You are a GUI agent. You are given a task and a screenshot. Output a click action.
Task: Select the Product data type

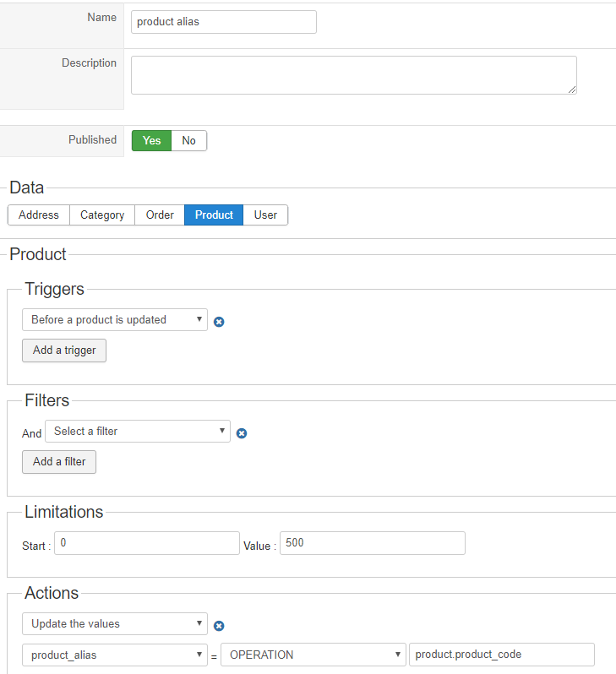pyautogui.click(x=214, y=215)
